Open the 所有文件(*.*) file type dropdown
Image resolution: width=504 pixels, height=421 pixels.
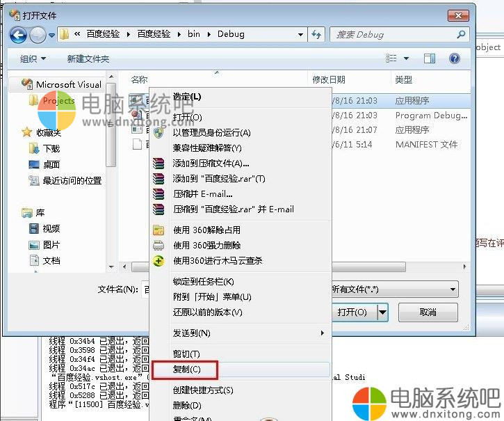395,289
